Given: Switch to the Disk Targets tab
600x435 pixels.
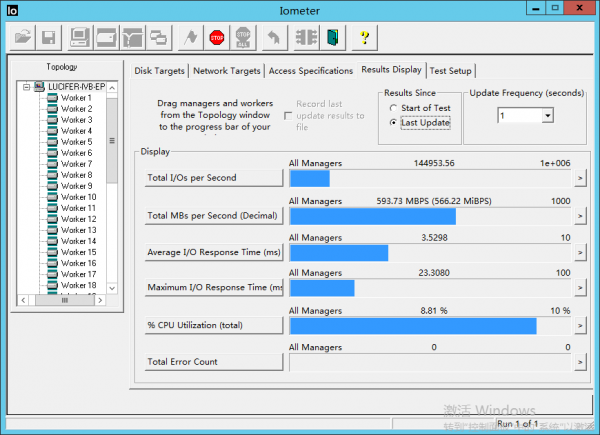Looking at the screenshot, I should click(160, 71).
